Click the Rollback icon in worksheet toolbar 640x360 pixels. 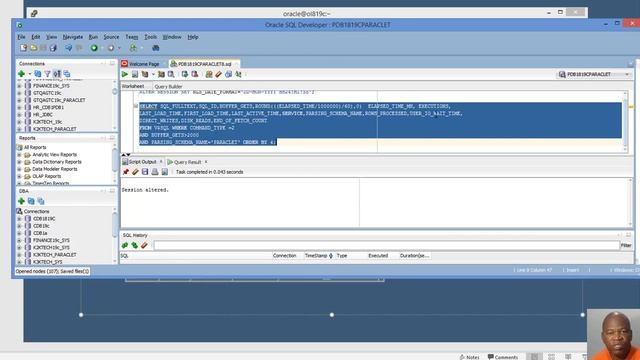point(195,74)
